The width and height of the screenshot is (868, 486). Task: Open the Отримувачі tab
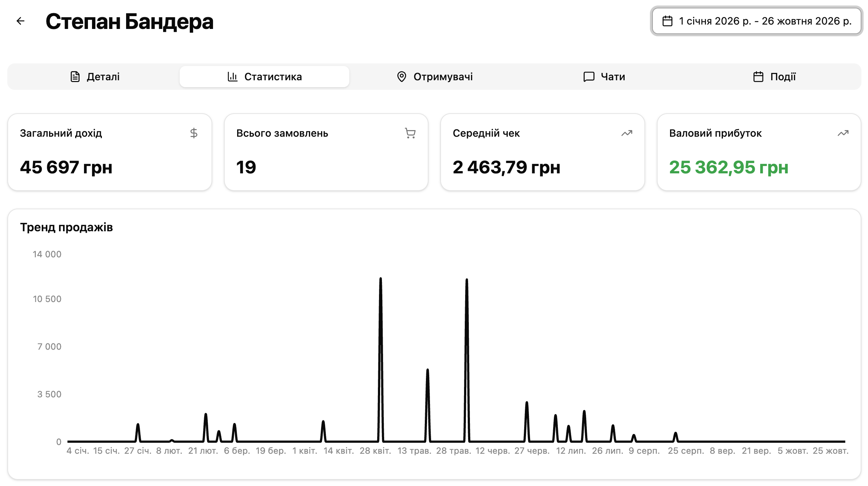(x=435, y=77)
